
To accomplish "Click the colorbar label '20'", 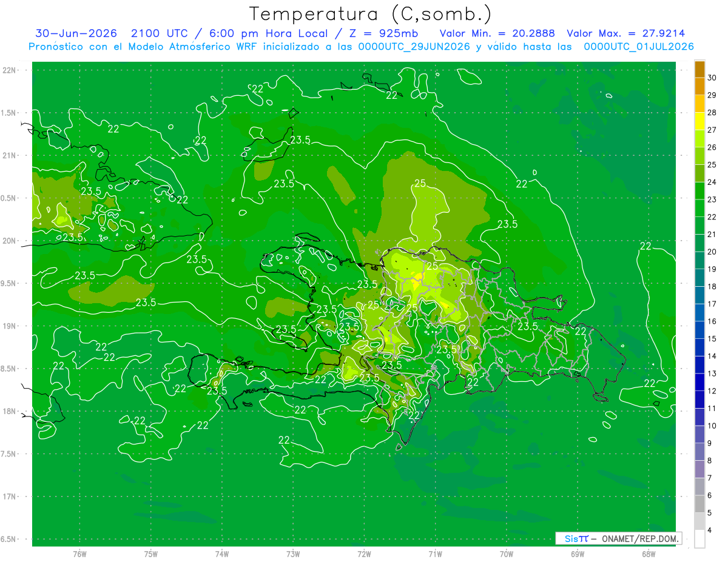I will click(x=712, y=252).
